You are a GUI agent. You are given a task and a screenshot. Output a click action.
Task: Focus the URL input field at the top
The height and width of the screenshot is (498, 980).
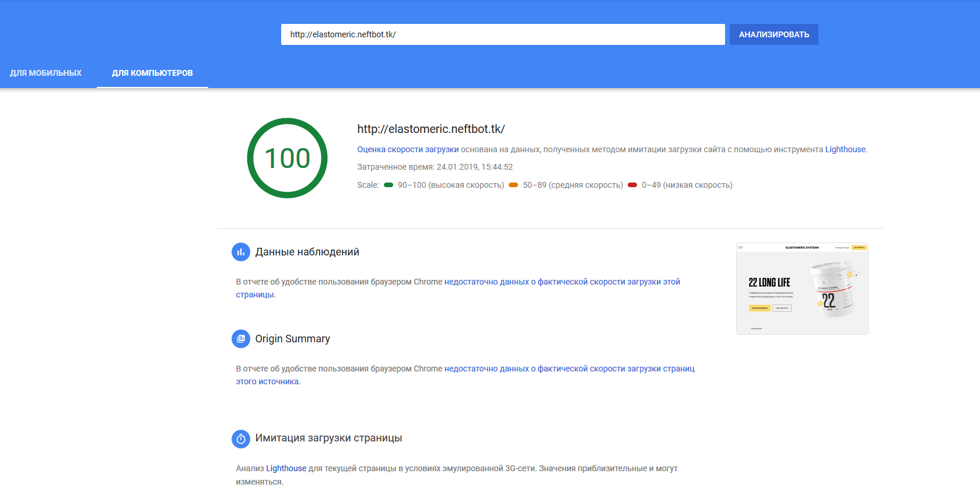502,34
